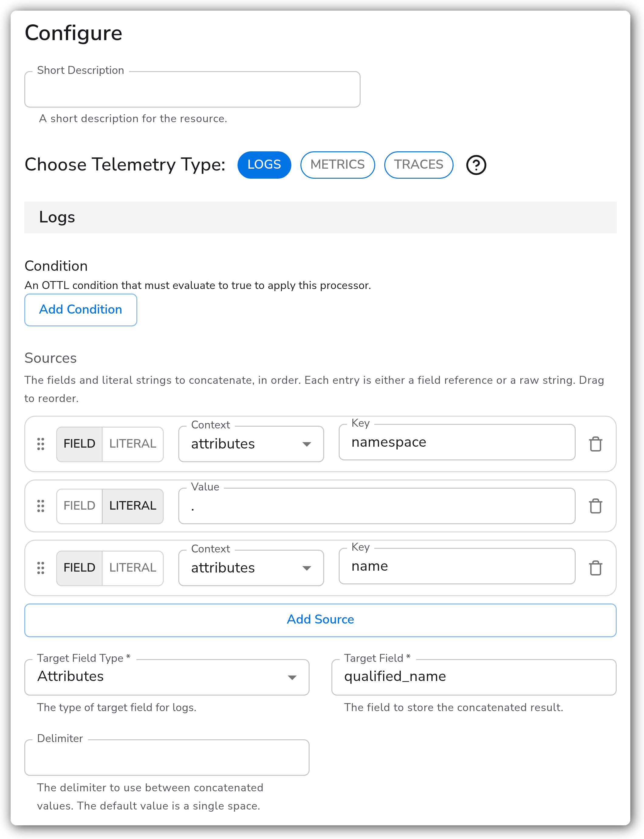
Task: Select LOGS telemetry type
Action: pyautogui.click(x=264, y=165)
